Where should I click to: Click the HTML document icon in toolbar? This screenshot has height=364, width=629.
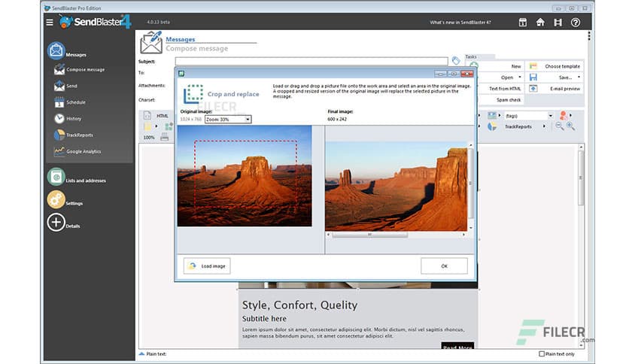147,116
